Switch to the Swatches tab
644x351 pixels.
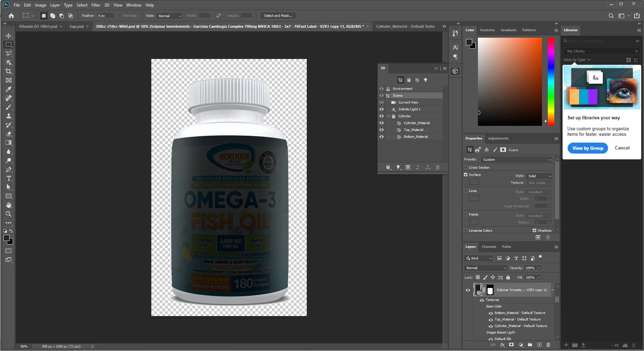tap(487, 30)
